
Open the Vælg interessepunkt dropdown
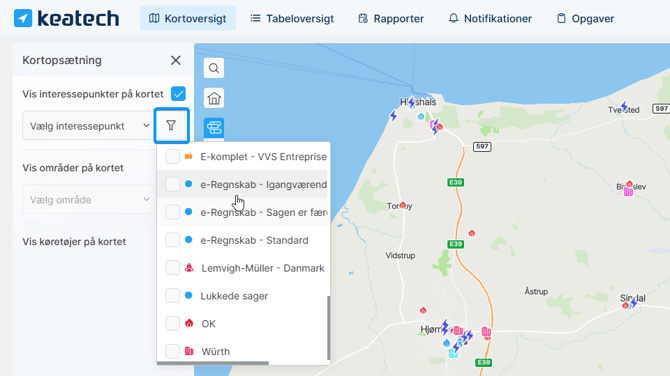tap(88, 126)
